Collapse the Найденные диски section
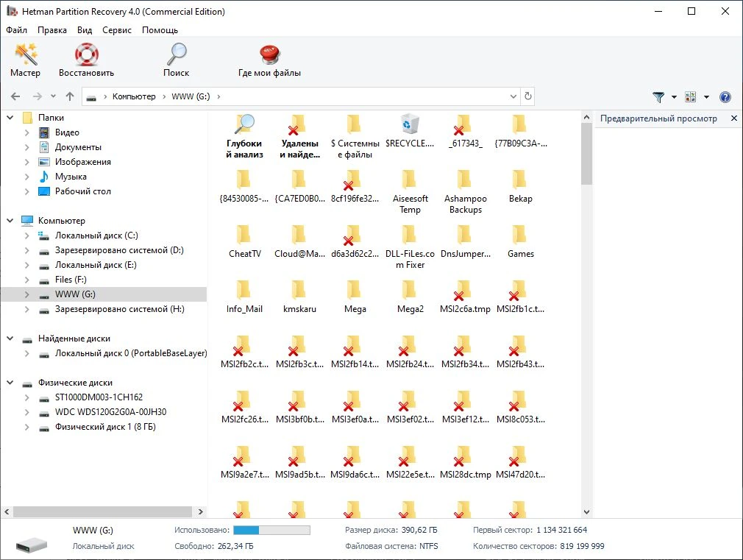 pyautogui.click(x=10, y=339)
